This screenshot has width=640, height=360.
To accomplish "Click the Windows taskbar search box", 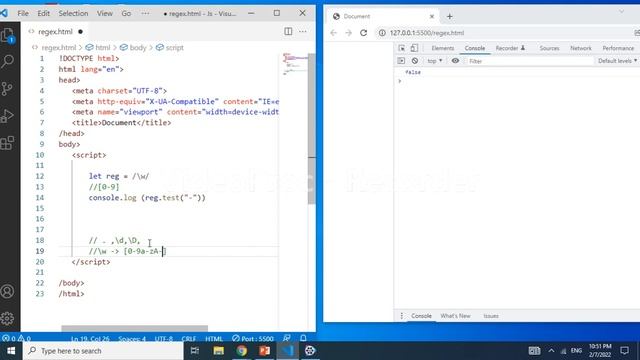I will (x=103, y=351).
